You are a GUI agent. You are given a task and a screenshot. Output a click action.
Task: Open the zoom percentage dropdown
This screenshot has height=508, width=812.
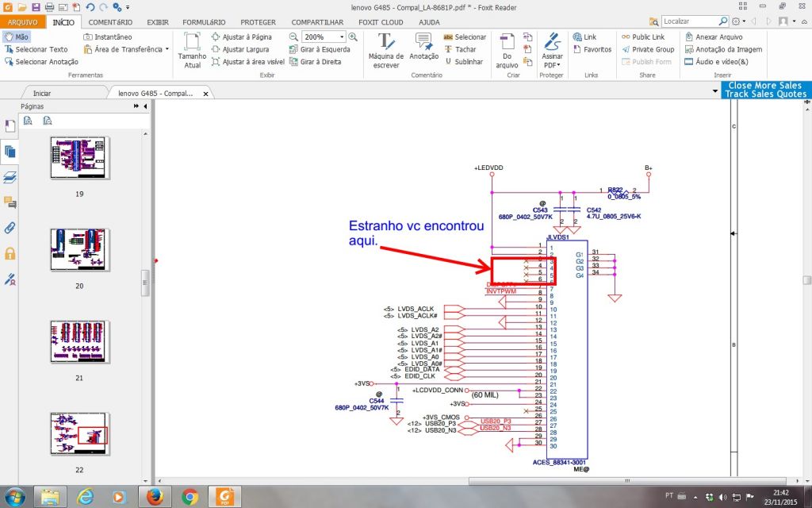click(342, 37)
